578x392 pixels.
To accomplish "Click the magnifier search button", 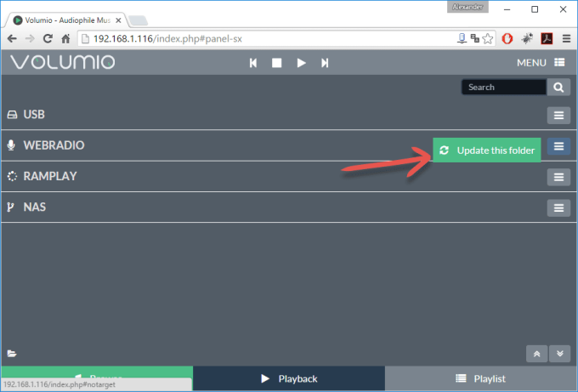I will coord(558,87).
